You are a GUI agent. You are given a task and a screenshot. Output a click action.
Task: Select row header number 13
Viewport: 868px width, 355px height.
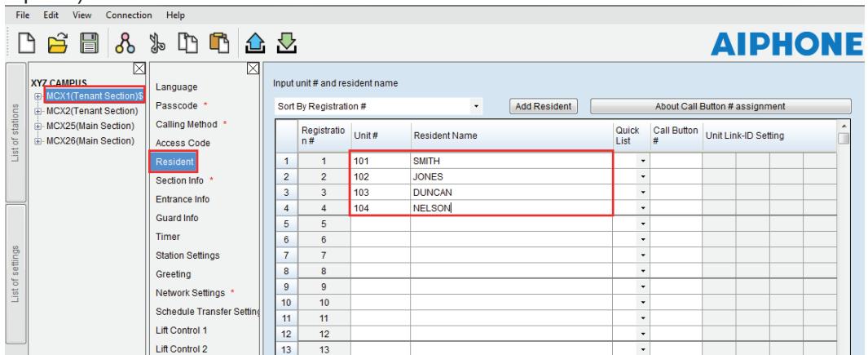[x=286, y=349]
